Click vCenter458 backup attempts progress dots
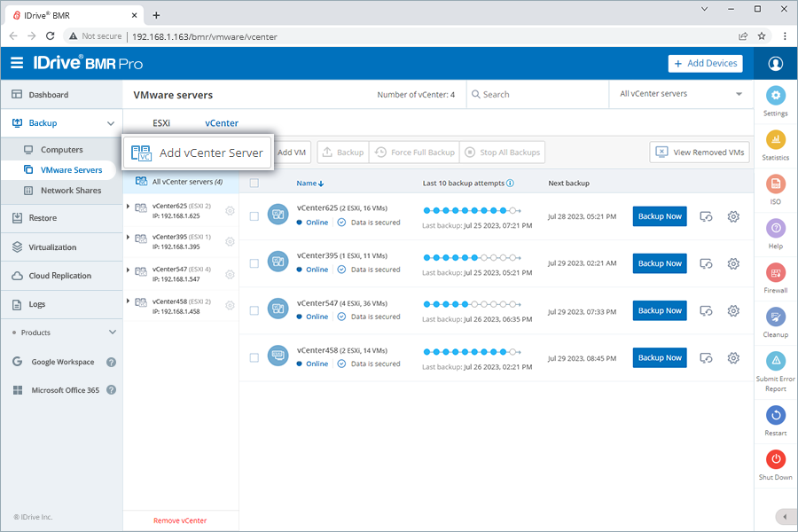Viewport: 798px width, 532px height. tap(472, 352)
